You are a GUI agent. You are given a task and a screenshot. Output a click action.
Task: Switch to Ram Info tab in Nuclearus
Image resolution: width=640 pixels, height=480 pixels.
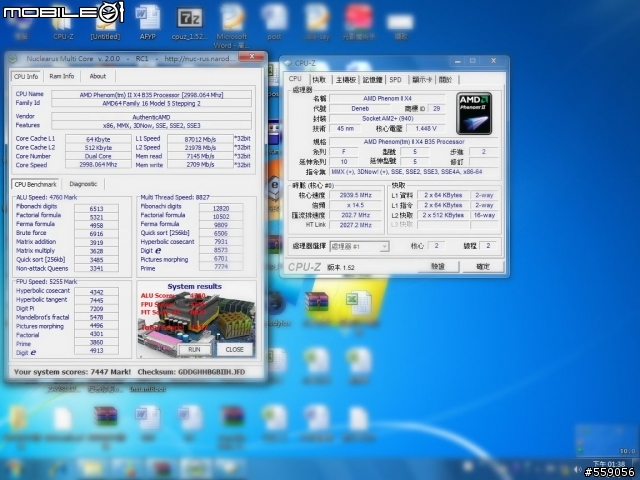pyautogui.click(x=62, y=76)
